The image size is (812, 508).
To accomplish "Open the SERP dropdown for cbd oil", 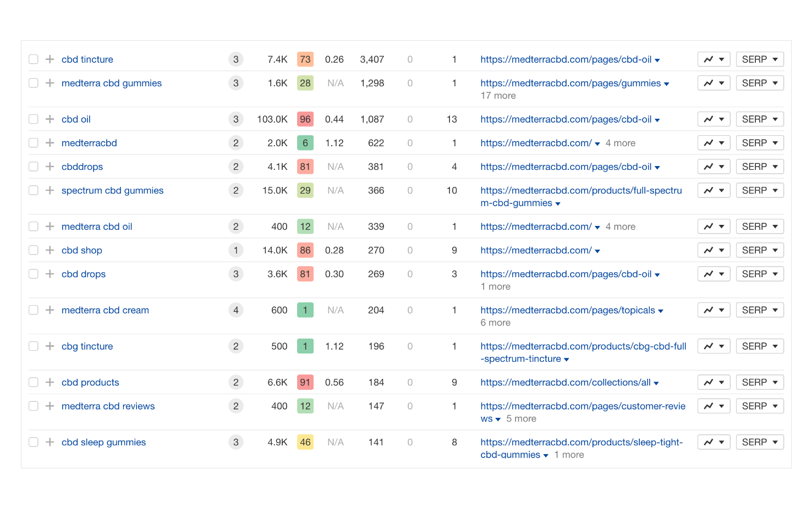I will (760, 119).
